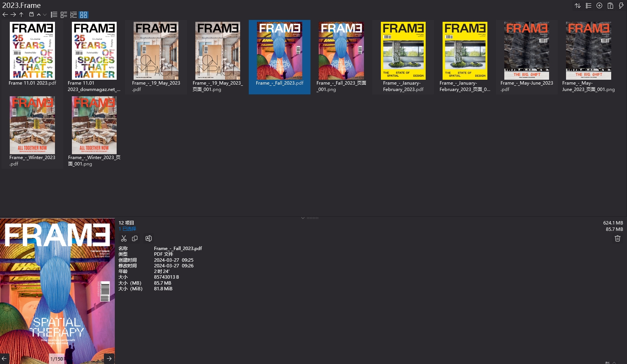This screenshot has width=627, height=364.
Task: Click the lightning quick-actions icon
Action: click(x=621, y=6)
